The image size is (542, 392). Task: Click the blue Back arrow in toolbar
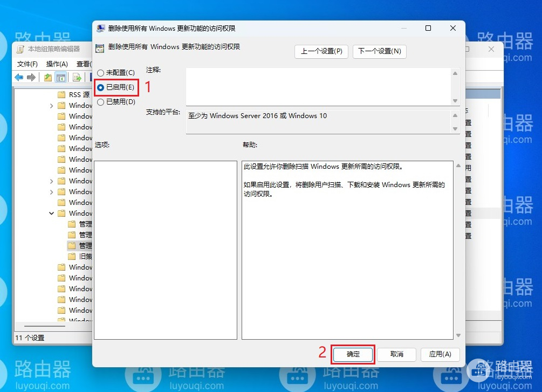click(x=19, y=77)
